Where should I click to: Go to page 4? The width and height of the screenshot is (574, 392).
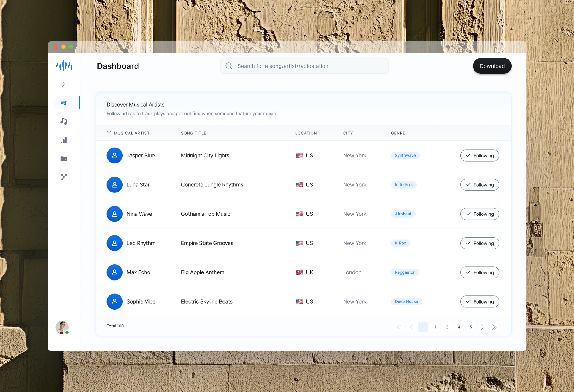point(459,327)
